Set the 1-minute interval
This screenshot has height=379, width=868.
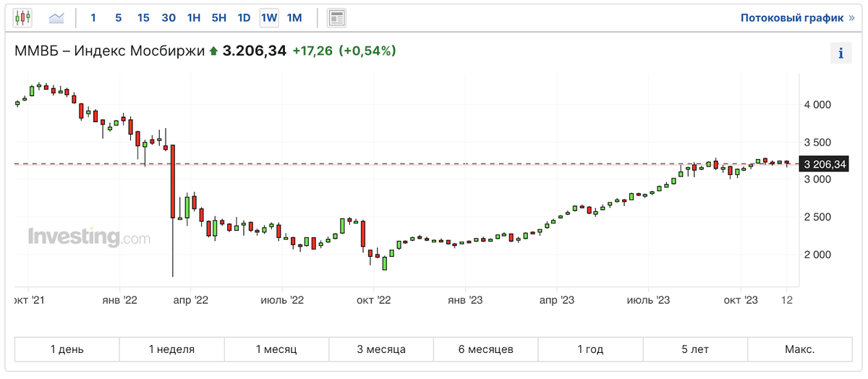coord(93,18)
